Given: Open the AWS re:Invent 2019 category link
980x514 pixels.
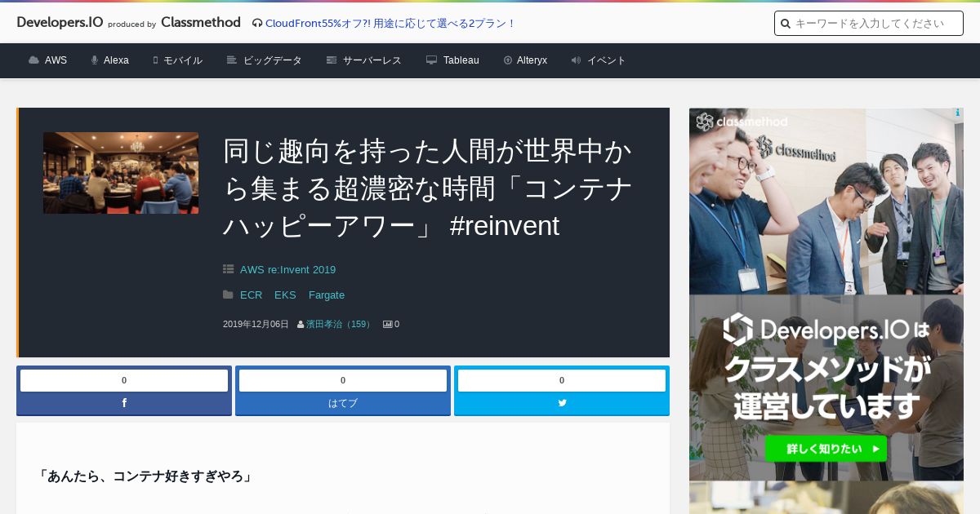Looking at the screenshot, I should coord(287,270).
